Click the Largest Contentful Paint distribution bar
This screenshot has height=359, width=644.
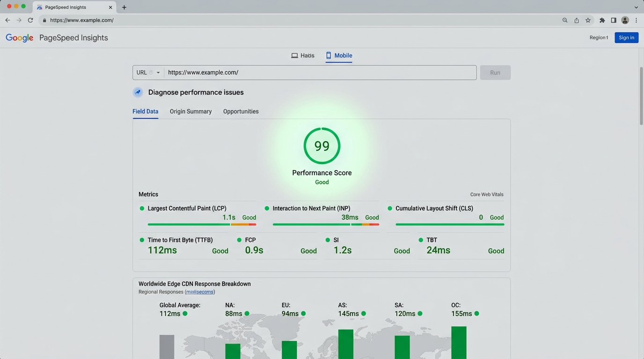tap(202, 224)
